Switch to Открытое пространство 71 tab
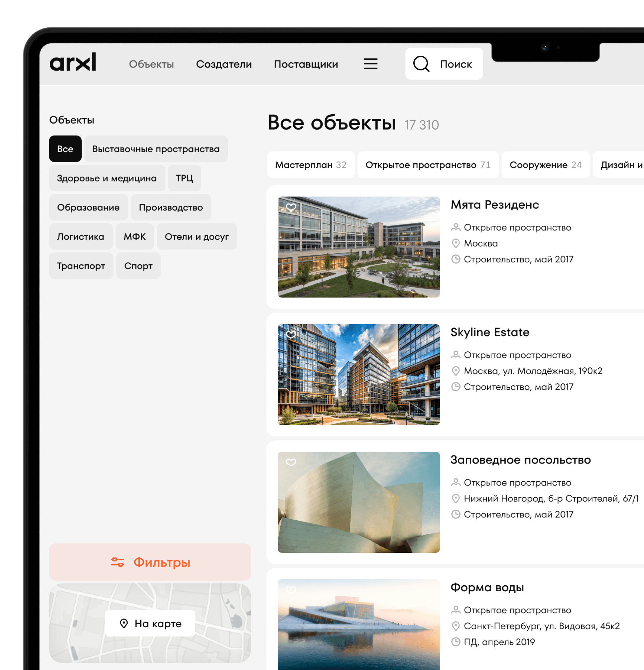This screenshot has height=670, width=644. coord(428,165)
